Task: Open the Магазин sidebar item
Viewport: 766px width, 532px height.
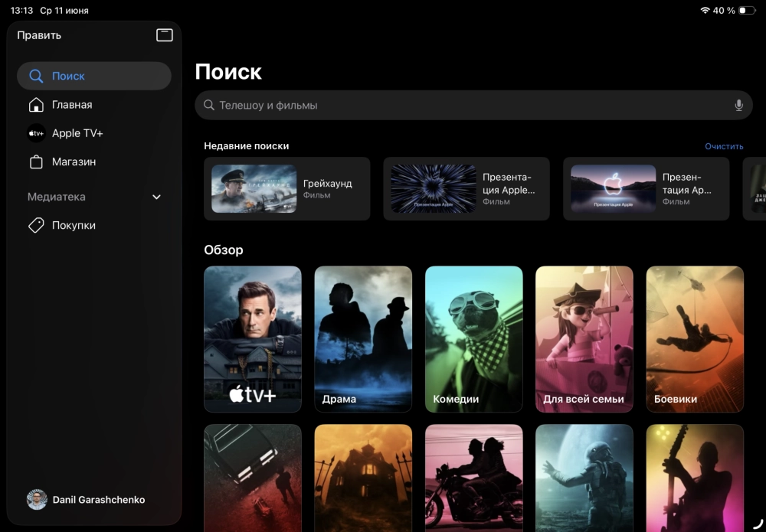Action: (x=74, y=162)
